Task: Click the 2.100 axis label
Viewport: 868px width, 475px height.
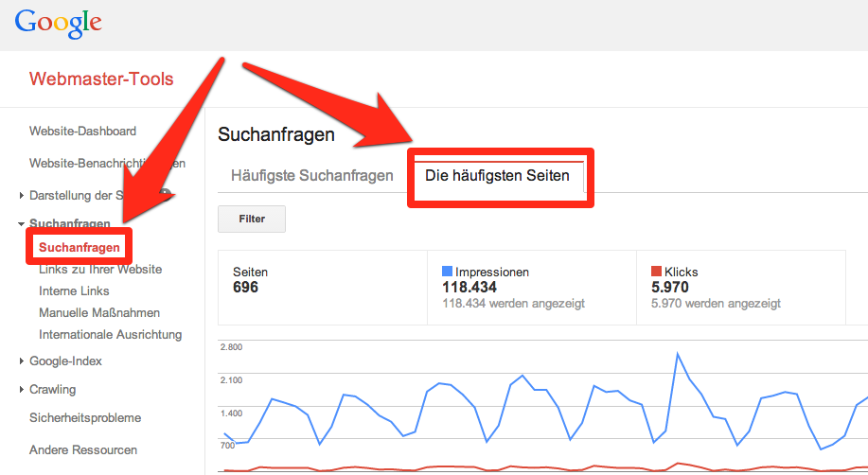Action: [x=231, y=380]
